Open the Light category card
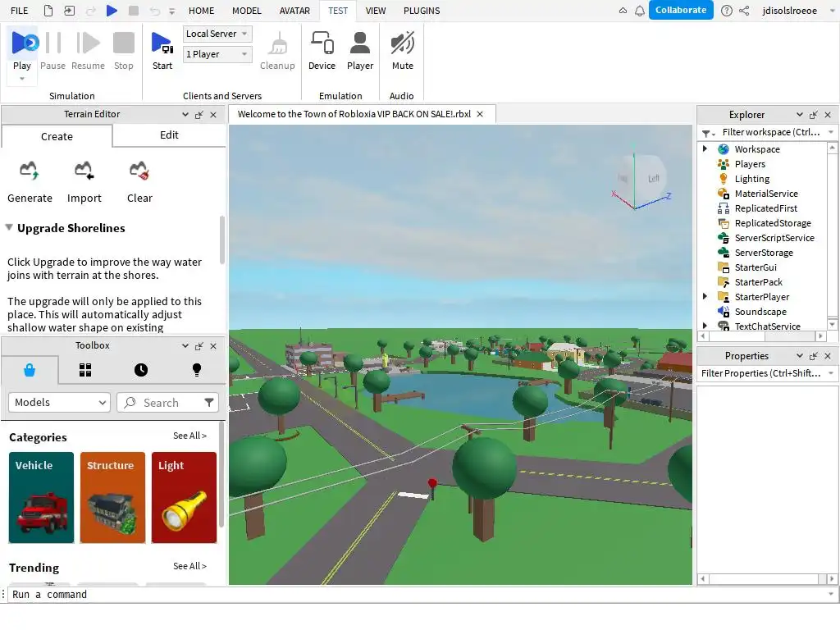The width and height of the screenshot is (840, 630). pyautogui.click(x=184, y=497)
